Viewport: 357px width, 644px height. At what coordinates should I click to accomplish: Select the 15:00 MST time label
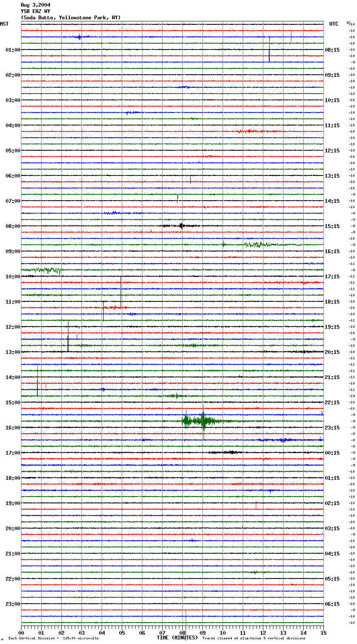pyautogui.click(x=13, y=403)
